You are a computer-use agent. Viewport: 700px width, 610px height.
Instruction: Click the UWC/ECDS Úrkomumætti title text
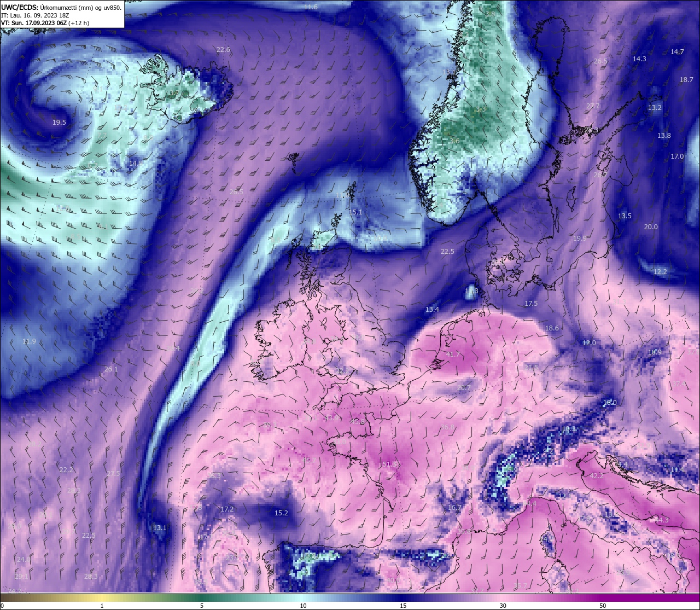click(x=61, y=7)
